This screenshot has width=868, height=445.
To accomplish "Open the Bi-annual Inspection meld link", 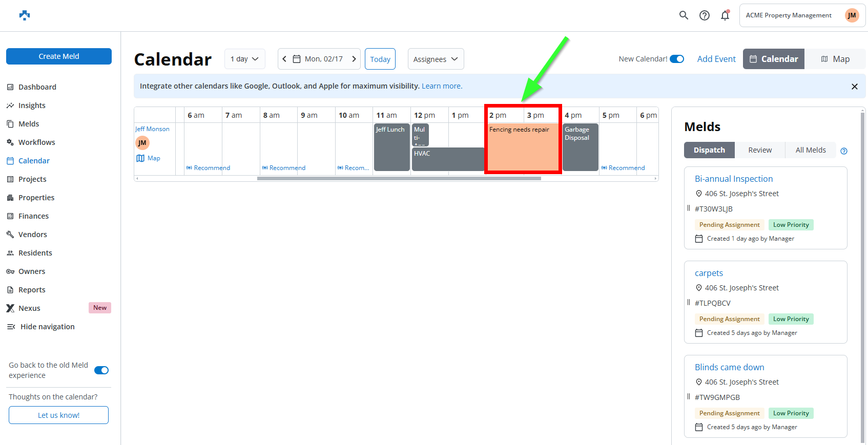I will (733, 179).
